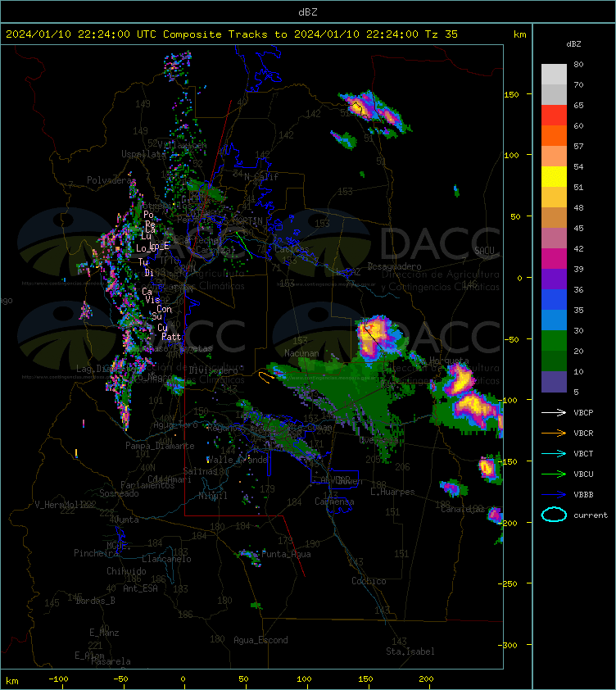Select the 35 dBZ light blue swatch
This screenshot has width=616, height=690.
(x=554, y=320)
